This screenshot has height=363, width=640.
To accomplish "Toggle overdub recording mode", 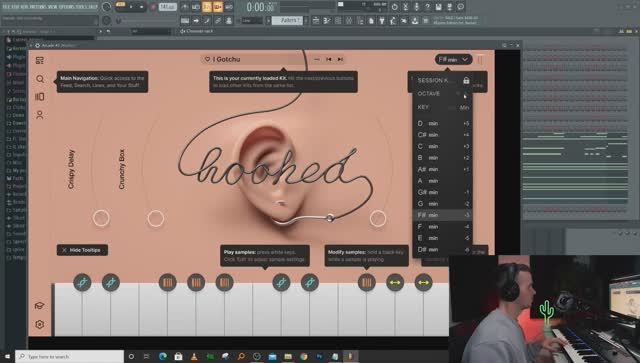I will click(x=218, y=7).
